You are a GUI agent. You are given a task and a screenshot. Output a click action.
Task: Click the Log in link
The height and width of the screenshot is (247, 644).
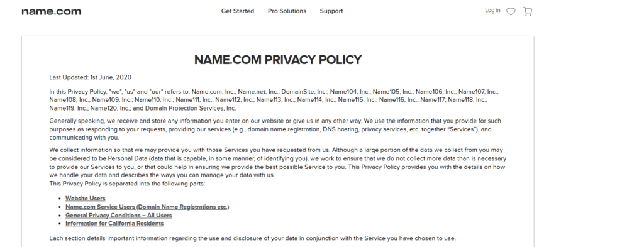coord(492,11)
